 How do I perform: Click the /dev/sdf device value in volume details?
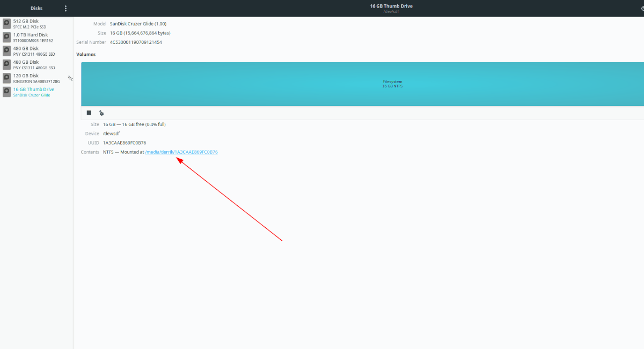click(111, 133)
